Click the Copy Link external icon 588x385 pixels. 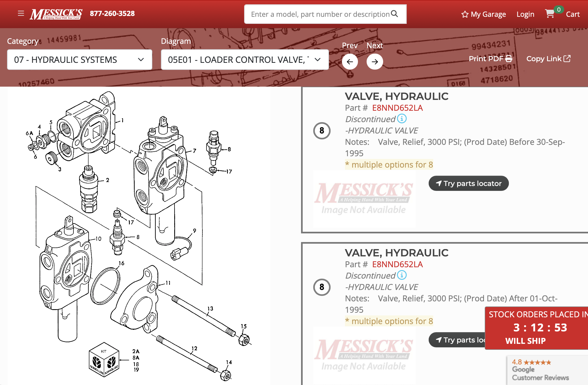pyautogui.click(x=567, y=58)
